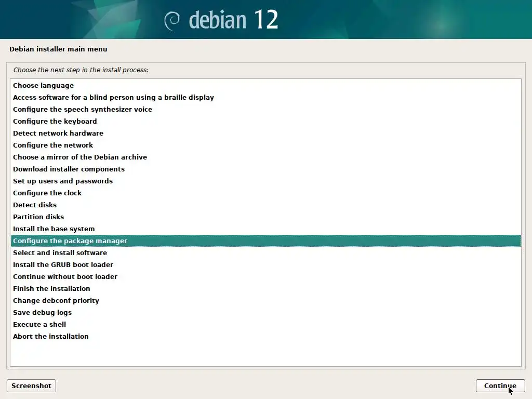Select "Finish the installation" step
The image size is (532, 399).
[x=265, y=288]
